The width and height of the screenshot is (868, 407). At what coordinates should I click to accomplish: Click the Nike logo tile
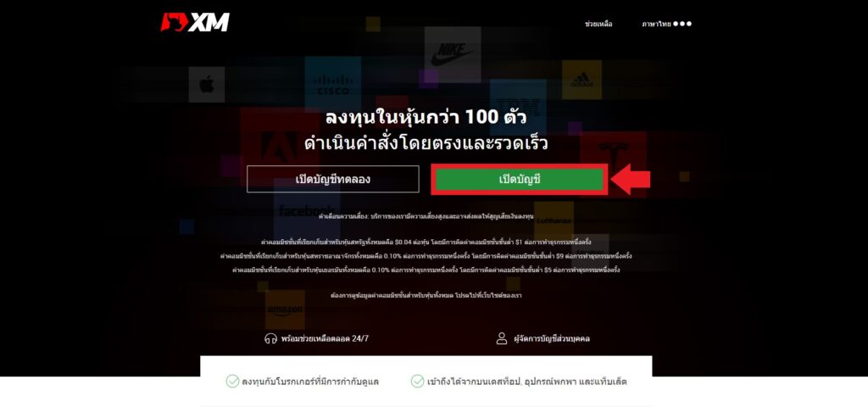click(453, 54)
